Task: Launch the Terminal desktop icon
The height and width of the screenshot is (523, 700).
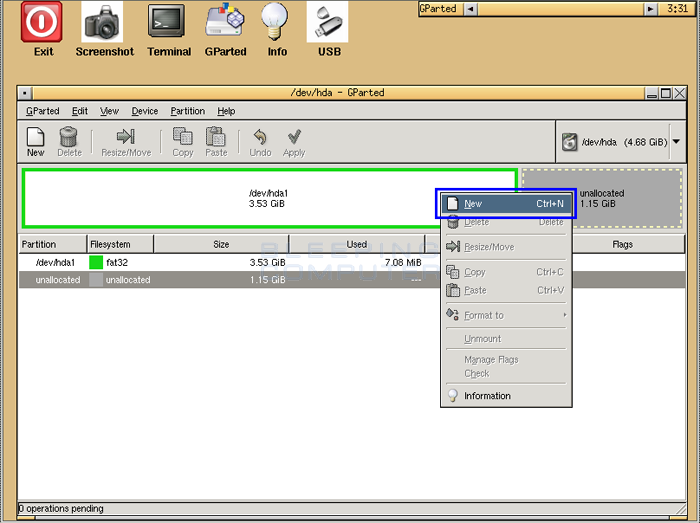Action: [x=168, y=29]
